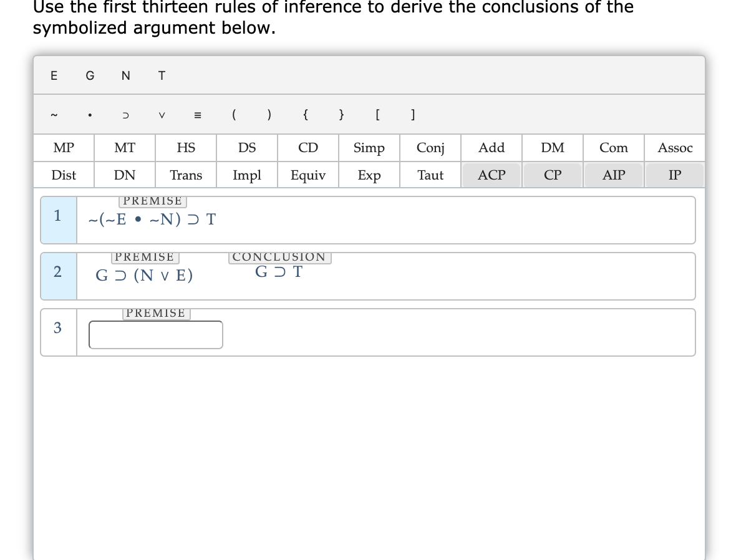Insert an opening parenthesis
Screen dimensions: 731x560
click(x=234, y=115)
